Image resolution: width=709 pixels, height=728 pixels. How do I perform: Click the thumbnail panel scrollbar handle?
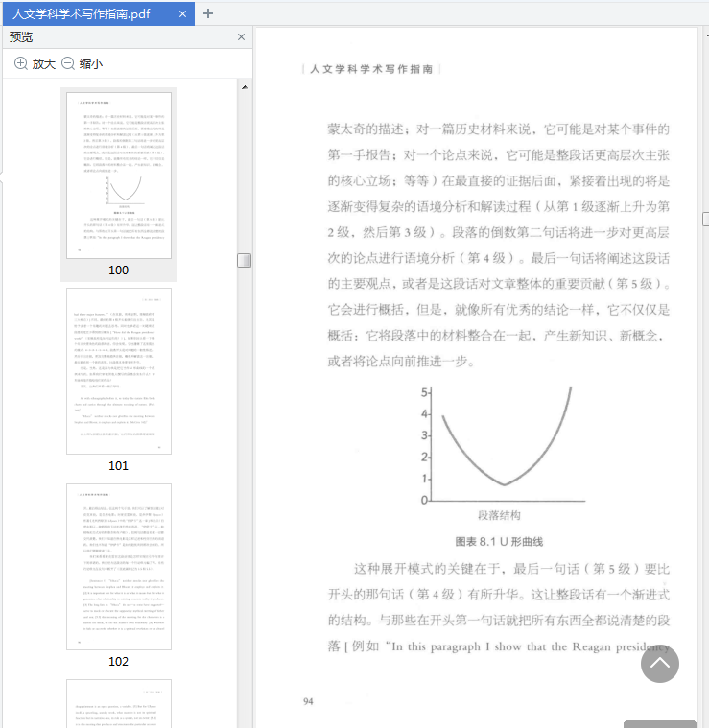click(245, 261)
